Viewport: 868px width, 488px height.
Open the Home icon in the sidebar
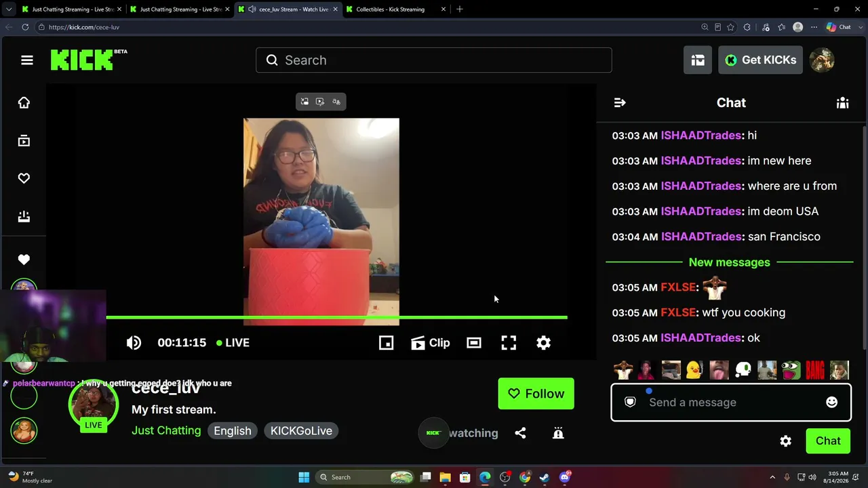24,102
